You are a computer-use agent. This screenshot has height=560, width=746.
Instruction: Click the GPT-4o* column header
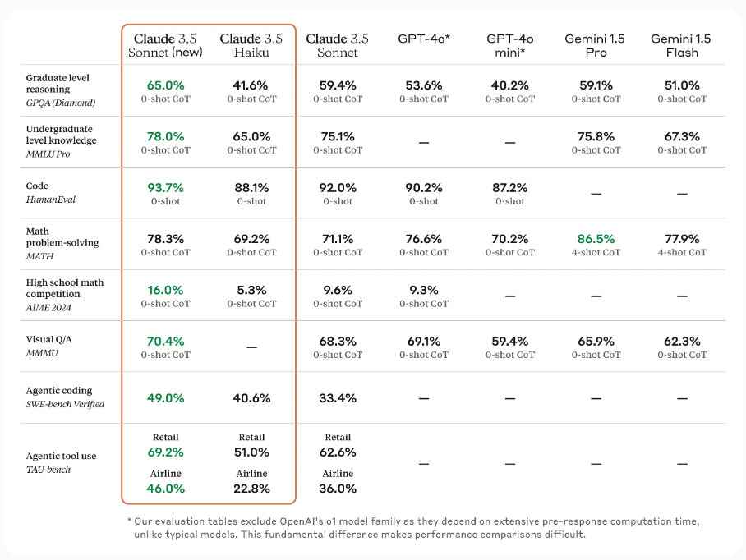[x=424, y=39]
